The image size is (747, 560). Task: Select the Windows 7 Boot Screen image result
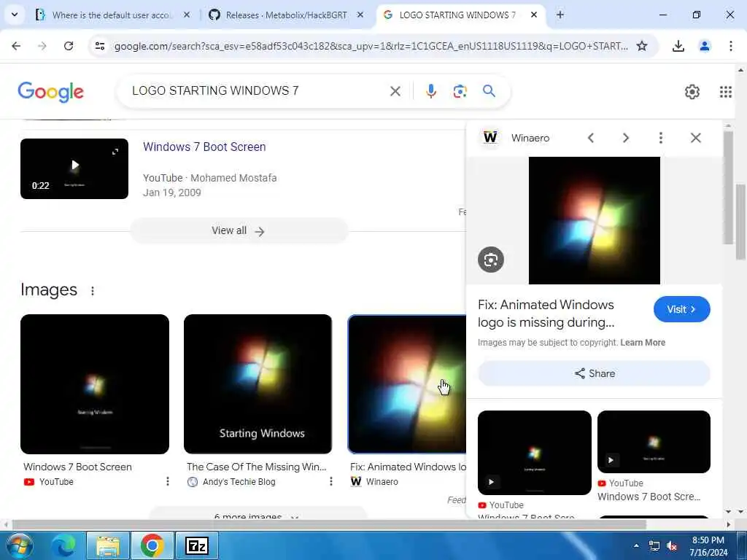point(95,384)
